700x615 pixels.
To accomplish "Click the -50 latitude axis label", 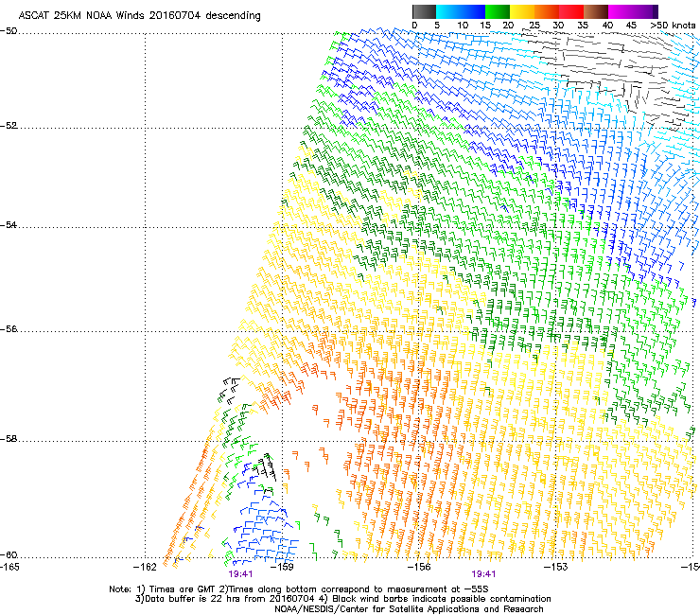I will pos(9,31).
